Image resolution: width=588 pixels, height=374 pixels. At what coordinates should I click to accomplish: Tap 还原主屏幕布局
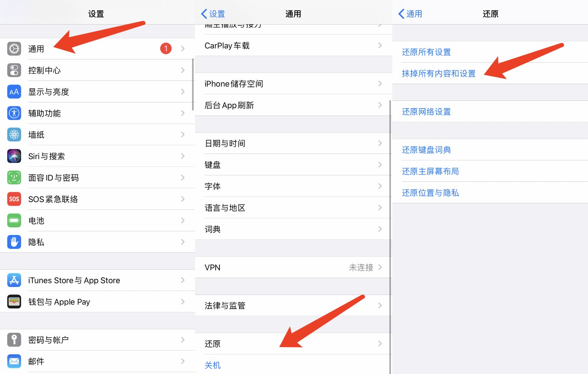coord(430,171)
